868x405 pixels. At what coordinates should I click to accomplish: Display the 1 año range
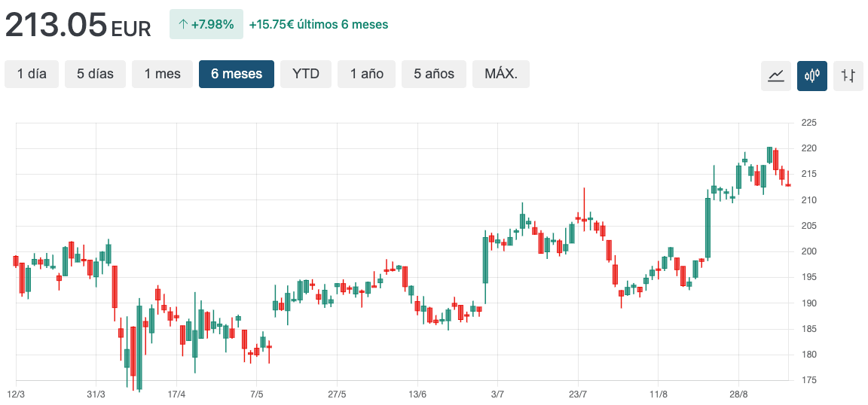366,74
